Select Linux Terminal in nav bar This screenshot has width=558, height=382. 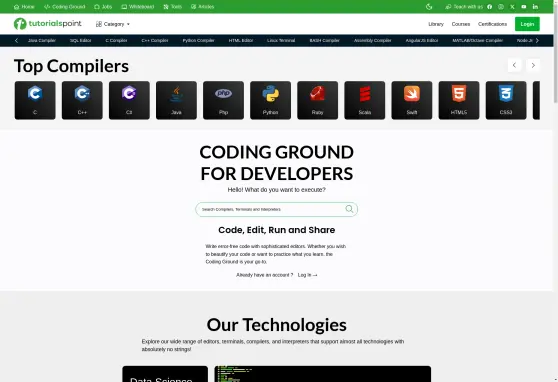281,40
